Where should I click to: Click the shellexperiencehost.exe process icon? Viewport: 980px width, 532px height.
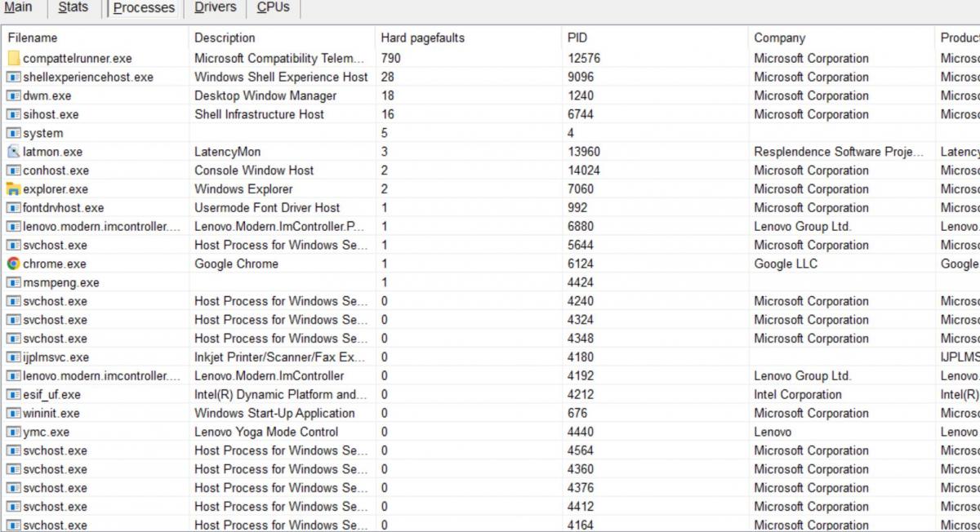(14, 78)
